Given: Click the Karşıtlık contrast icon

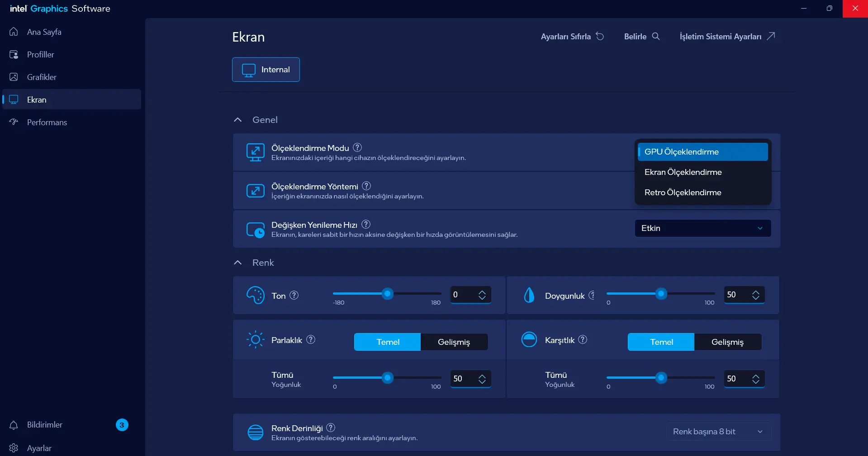Looking at the screenshot, I should pos(529,339).
